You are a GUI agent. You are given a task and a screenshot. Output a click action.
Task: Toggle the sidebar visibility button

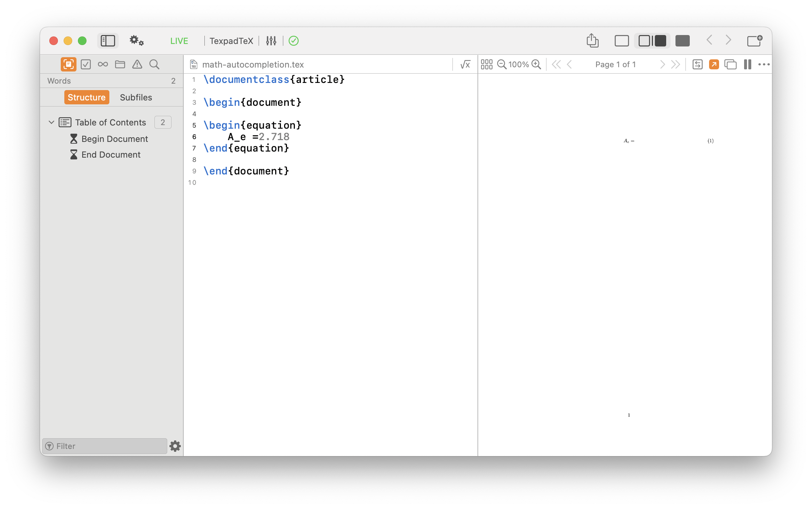[x=108, y=41]
